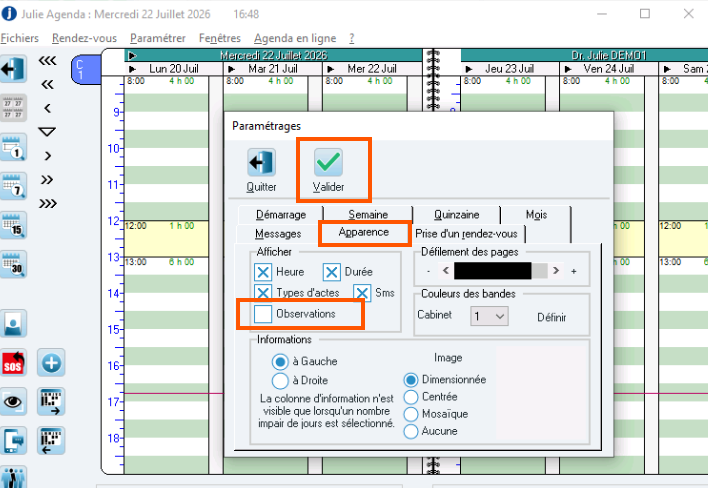Open the Rendez-vous menu

point(84,38)
